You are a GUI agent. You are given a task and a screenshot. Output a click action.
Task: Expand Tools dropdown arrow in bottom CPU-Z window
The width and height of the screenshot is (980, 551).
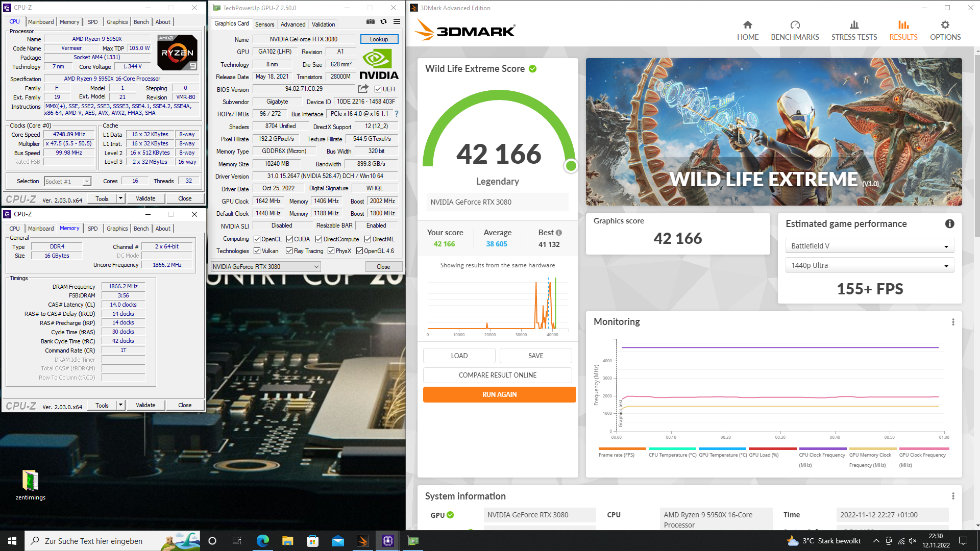coord(120,405)
